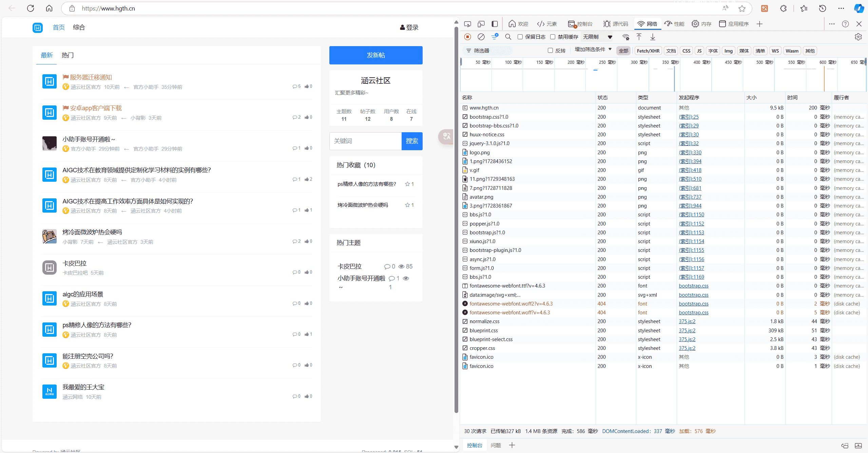The image size is (868, 453).
Task: Toggle the disable cache checkbox (禁用缓存)
Action: [x=553, y=37]
